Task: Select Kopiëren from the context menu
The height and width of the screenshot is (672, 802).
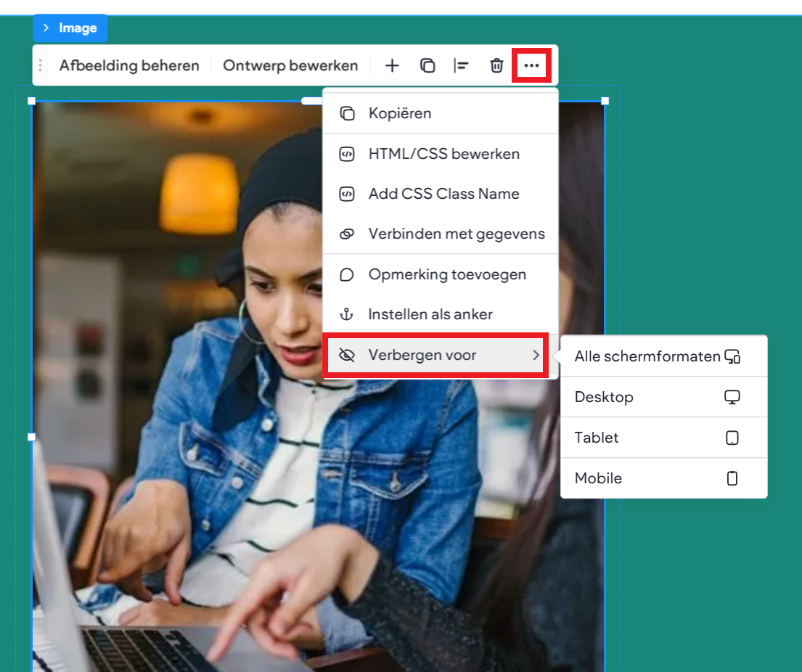Action: pyautogui.click(x=441, y=113)
